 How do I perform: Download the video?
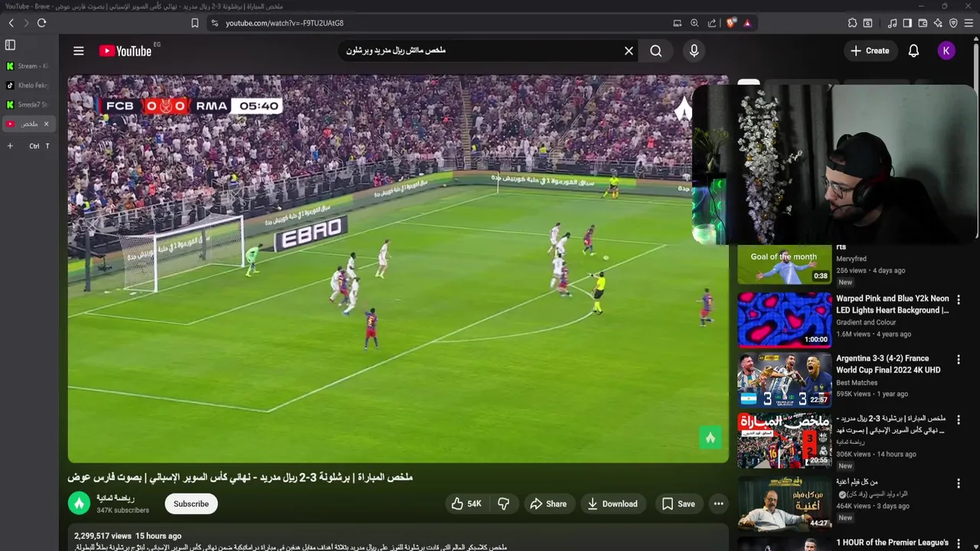click(612, 504)
